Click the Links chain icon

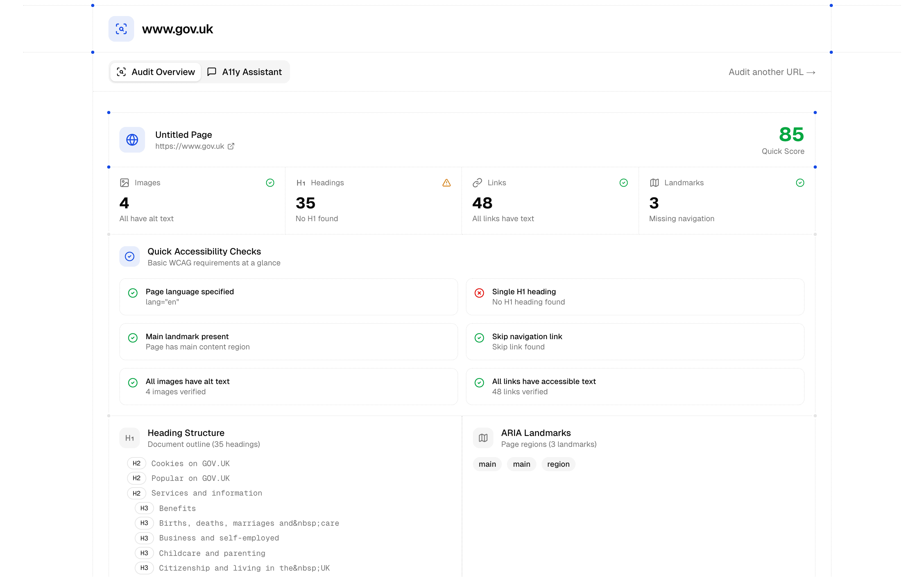477,183
